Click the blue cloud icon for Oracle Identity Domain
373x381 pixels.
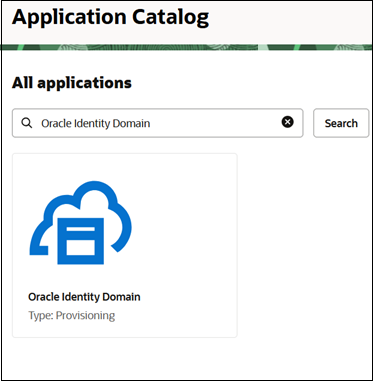coord(81,223)
